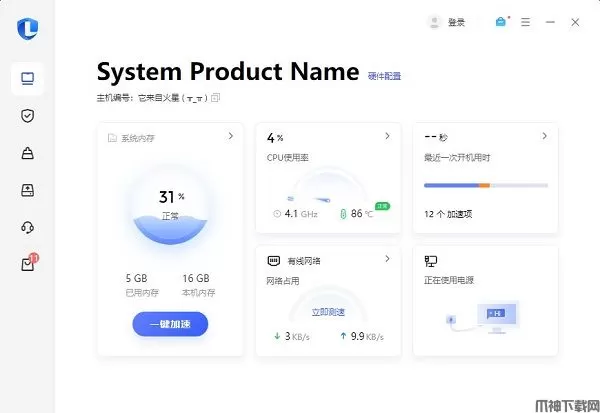Click the 16 GB total memory value
The width and height of the screenshot is (600, 413).
[196, 278]
